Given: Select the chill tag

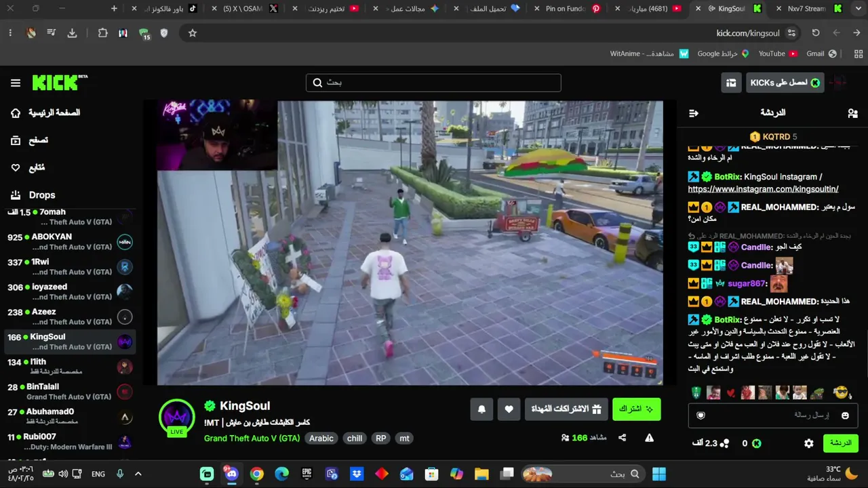Looking at the screenshot, I should point(355,439).
